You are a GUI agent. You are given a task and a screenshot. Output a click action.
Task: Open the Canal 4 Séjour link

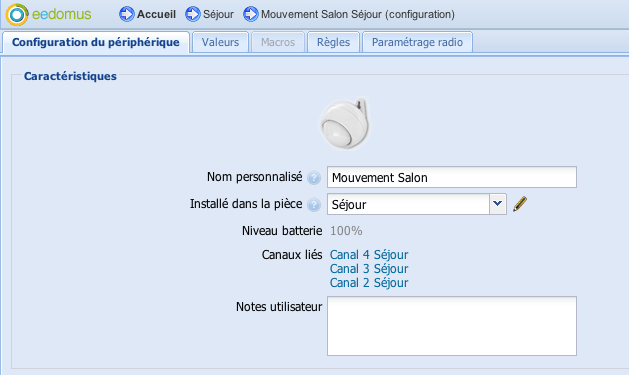369,255
